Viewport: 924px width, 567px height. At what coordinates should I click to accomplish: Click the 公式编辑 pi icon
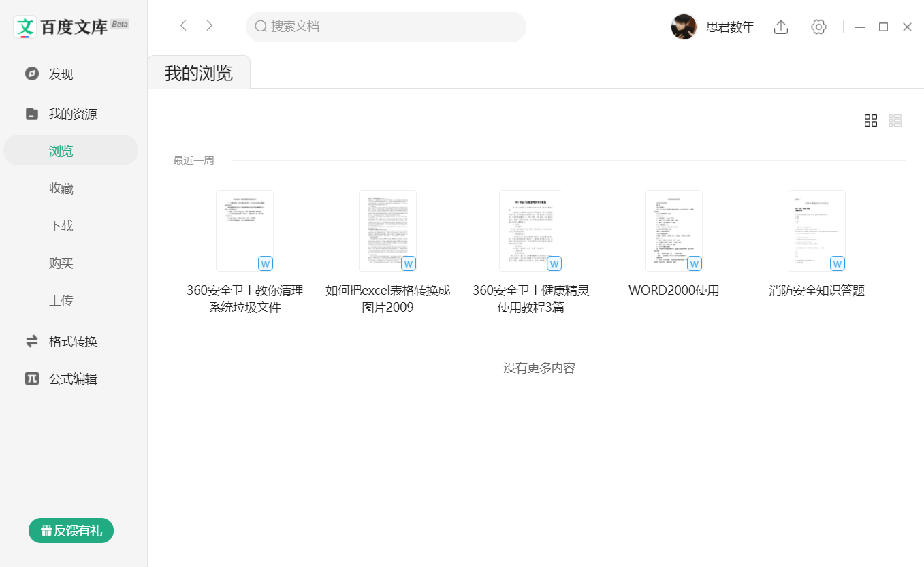(x=32, y=378)
